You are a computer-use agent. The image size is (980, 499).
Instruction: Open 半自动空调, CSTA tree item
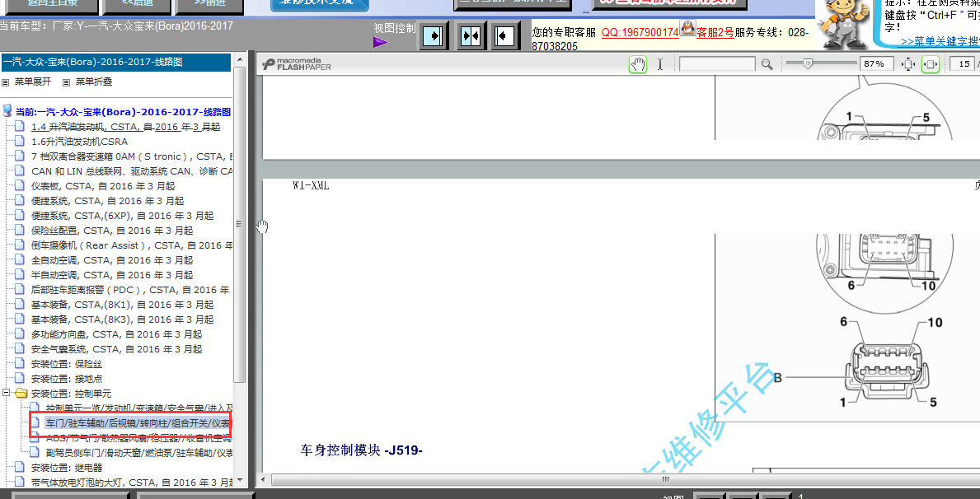112,275
